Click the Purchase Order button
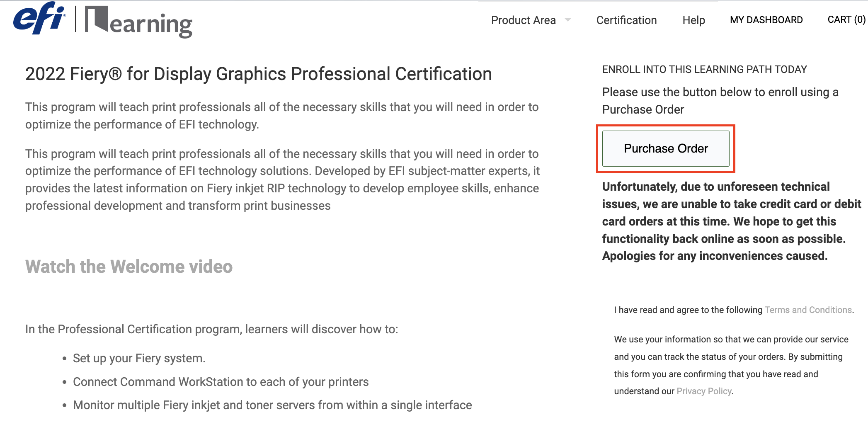Image resolution: width=868 pixels, height=422 pixels. pos(666,148)
